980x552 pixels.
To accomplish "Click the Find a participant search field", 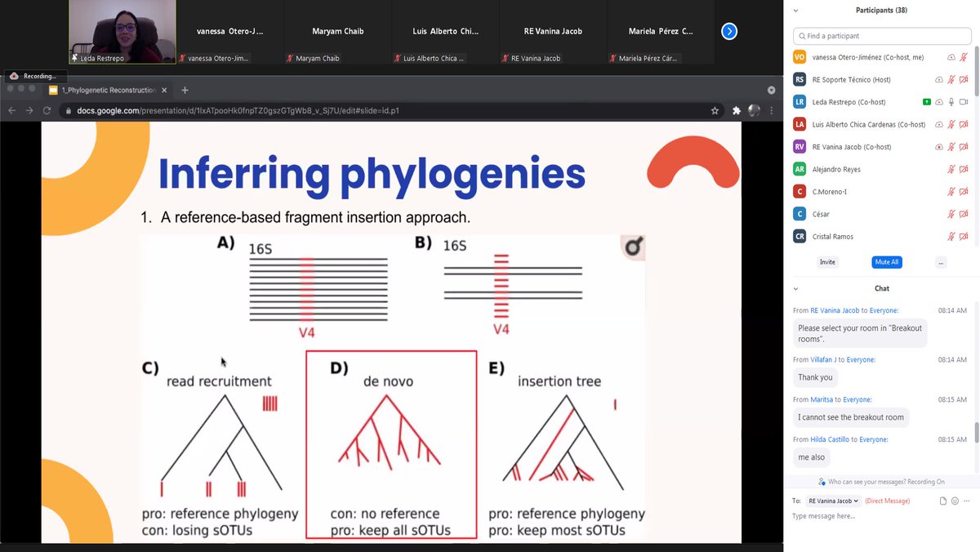I will (x=881, y=36).
